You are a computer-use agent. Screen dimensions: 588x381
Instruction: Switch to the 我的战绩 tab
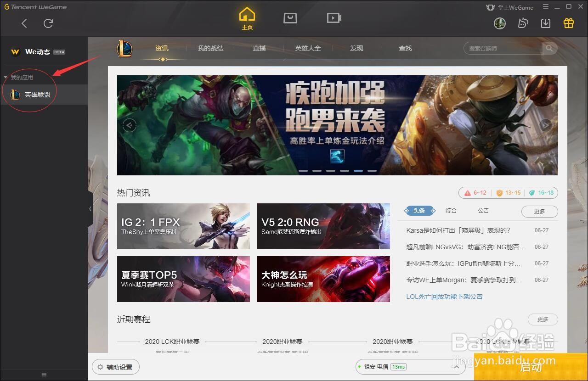pos(210,48)
